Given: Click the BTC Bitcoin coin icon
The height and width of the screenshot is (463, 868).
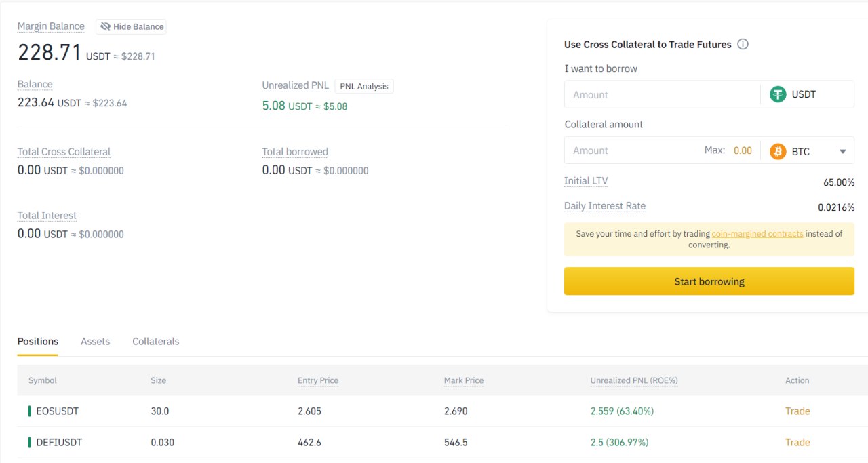Looking at the screenshot, I should (x=778, y=150).
